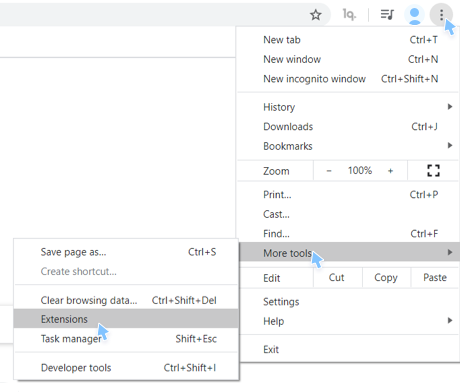Select Cast... in the menu
The image size is (460, 392).
tap(348, 214)
